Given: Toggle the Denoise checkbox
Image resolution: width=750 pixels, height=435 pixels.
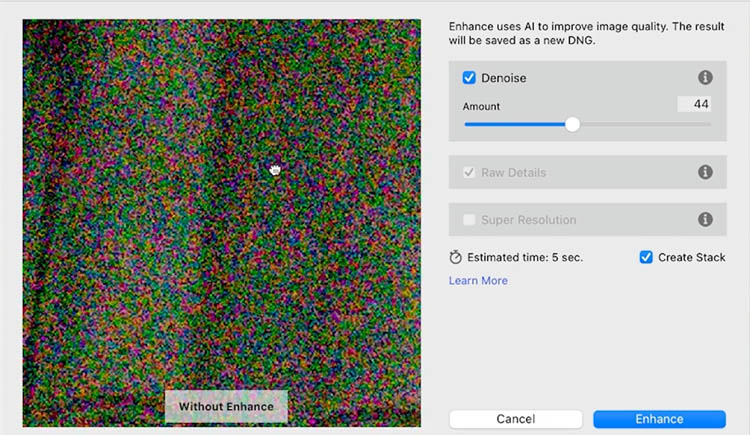Looking at the screenshot, I should 469,78.
